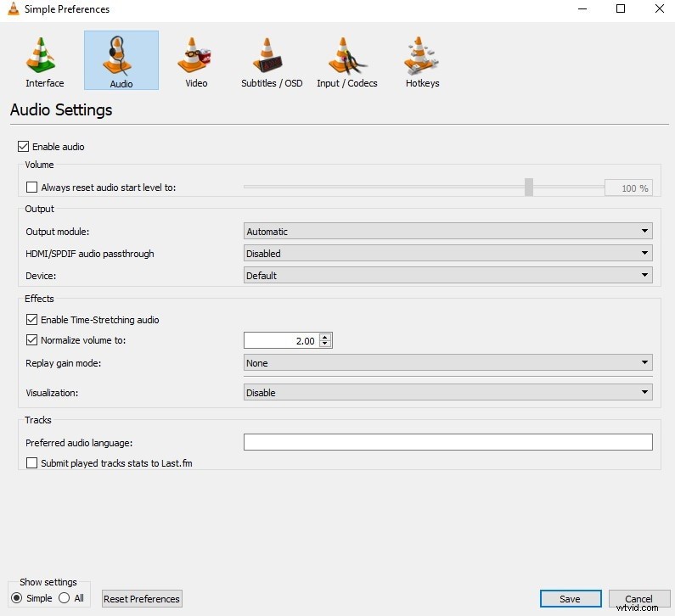Open the Device dropdown
The width and height of the screenshot is (675, 616).
447,275
